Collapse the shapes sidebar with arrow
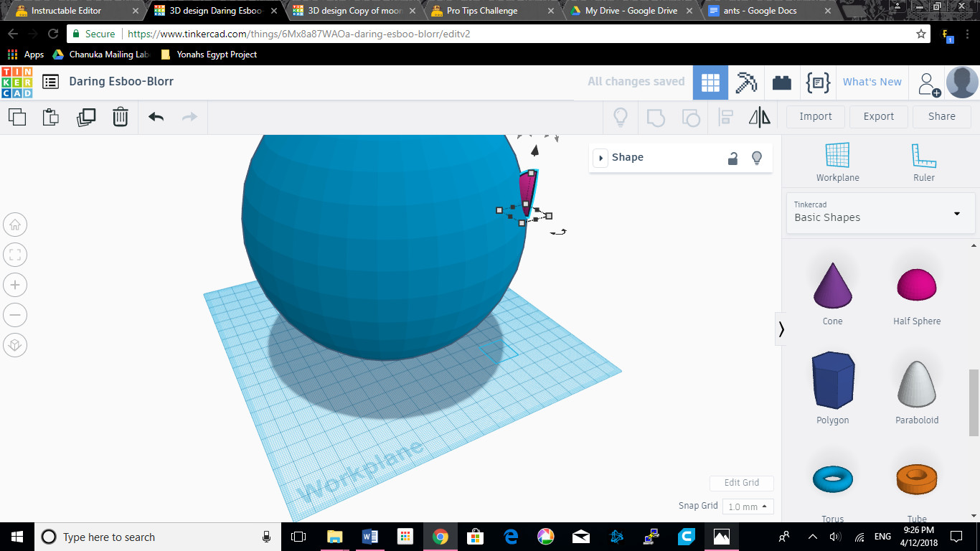Screen dimensions: 980x551 [781, 329]
